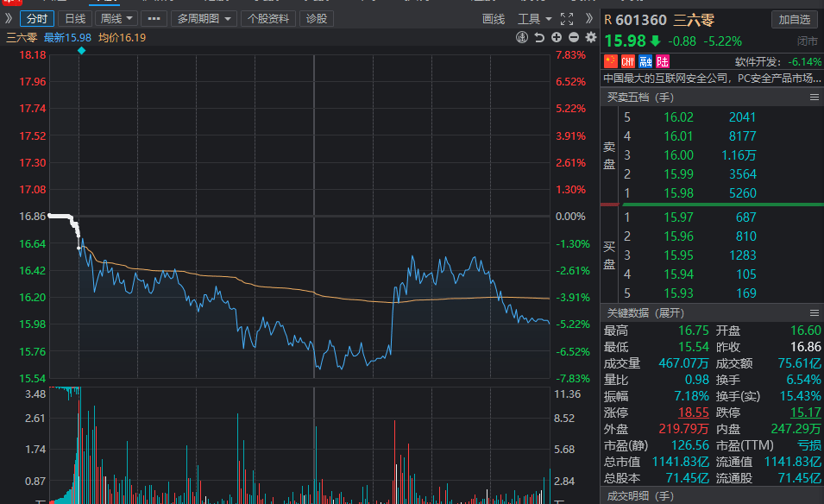
Task: Switch to the 日线 daily chart tab
Action: (75, 19)
